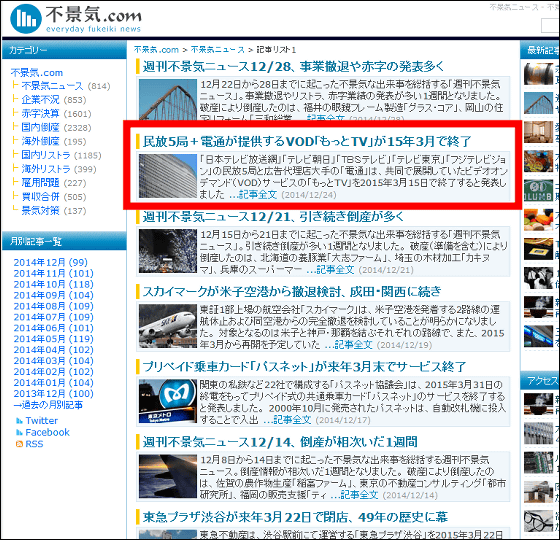Screen dimensions: 560x540
Task: Click roller coaster thumbnail of 12/28 article
Action: pyautogui.click(x=168, y=100)
